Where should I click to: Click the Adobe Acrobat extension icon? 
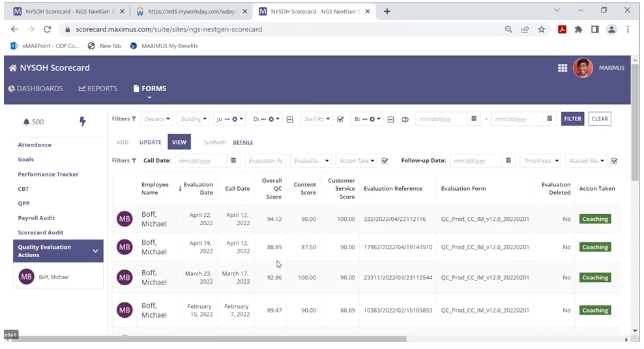pos(562,29)
